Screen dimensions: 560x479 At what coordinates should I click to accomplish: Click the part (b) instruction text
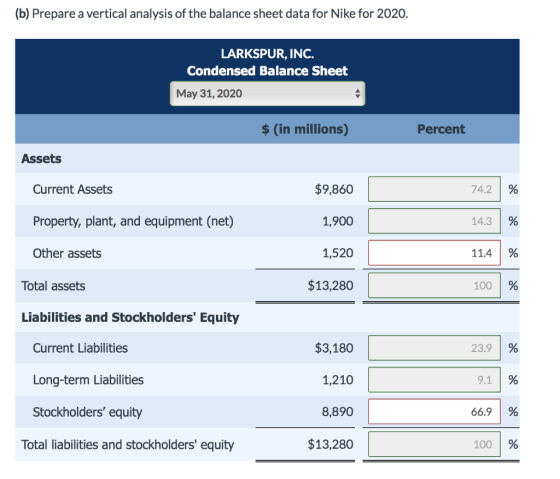211,14
